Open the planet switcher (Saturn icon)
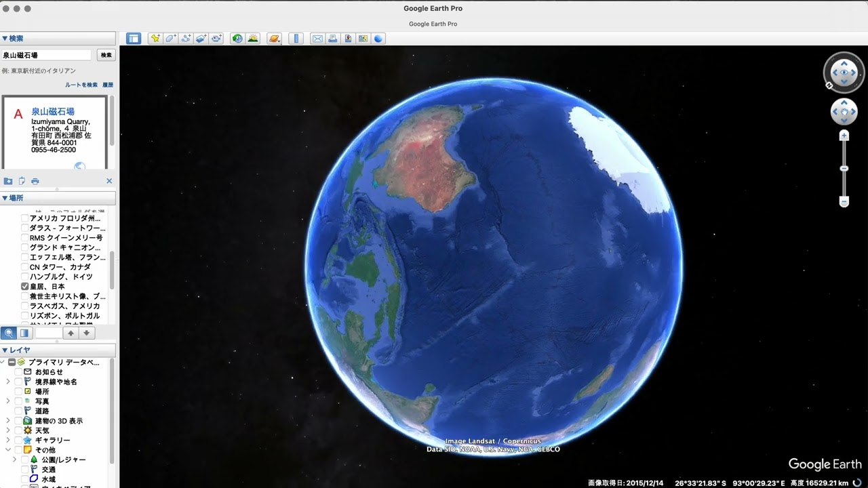868x488 pixels. pyautogui.click(x=274, y=39)
